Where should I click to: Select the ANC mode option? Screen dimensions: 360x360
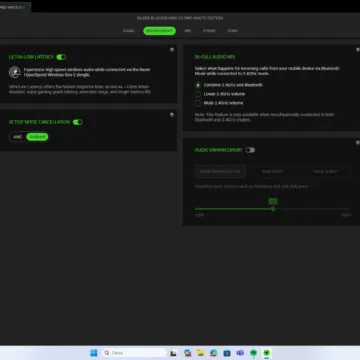18,137
